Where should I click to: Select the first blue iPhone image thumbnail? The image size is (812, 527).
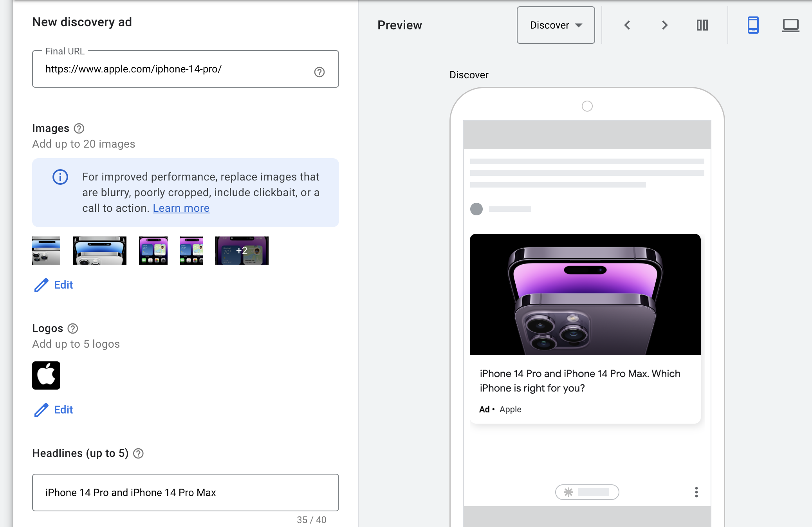coord(46,251)
